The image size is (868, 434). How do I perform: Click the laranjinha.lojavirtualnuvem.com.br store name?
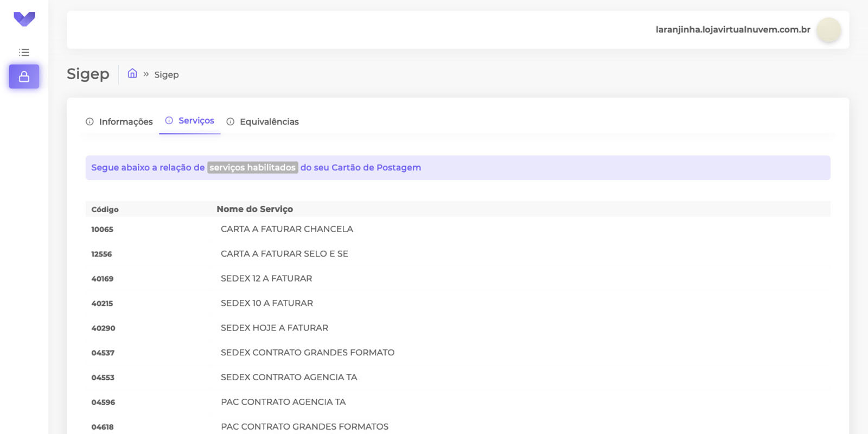point(733,29)
